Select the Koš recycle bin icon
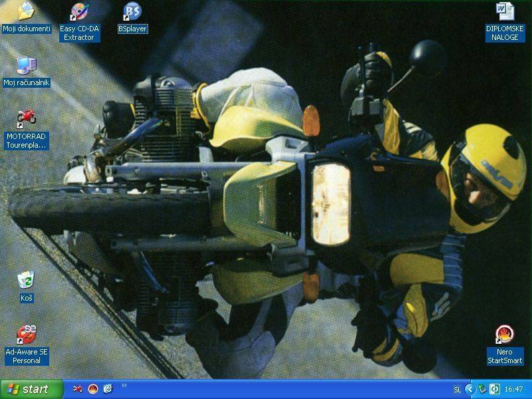The image size is (532, 399). tap(26, 280)
